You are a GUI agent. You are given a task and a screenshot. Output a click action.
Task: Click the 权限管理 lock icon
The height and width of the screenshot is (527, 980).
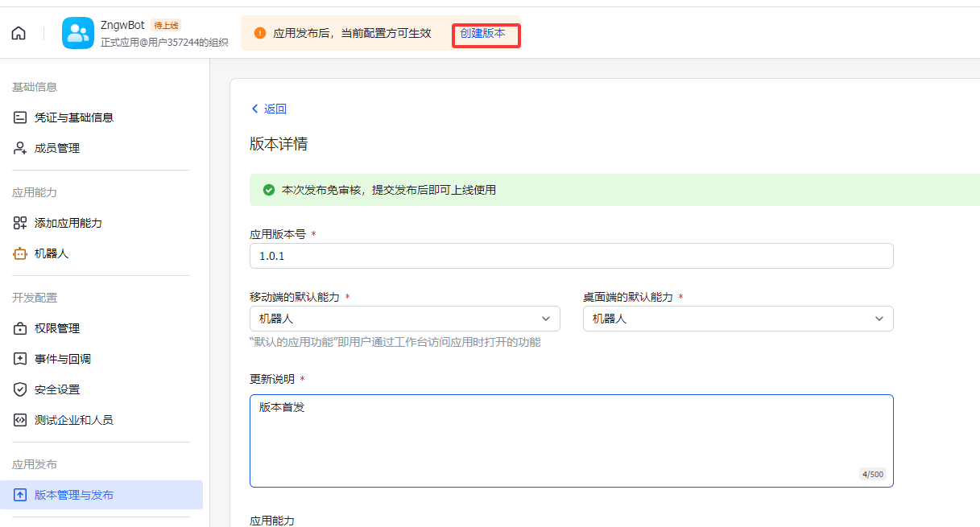pos(20,328)
